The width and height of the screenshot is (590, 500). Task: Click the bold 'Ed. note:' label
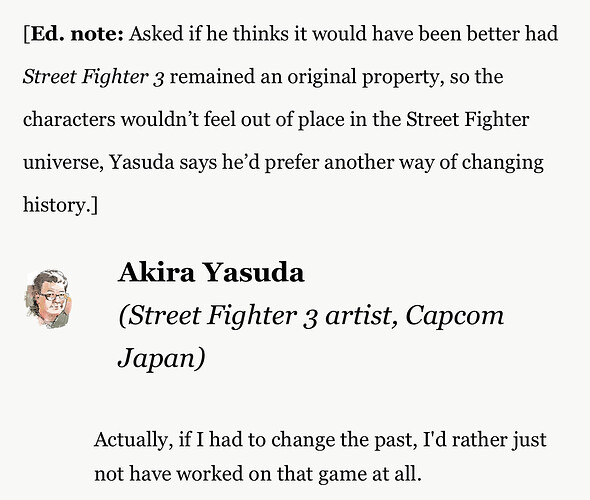(x=77, y=34)
